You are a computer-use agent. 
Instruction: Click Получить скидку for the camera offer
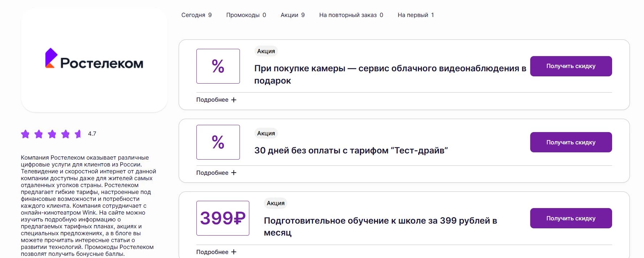pyautogui.click(x=571, y=66)
